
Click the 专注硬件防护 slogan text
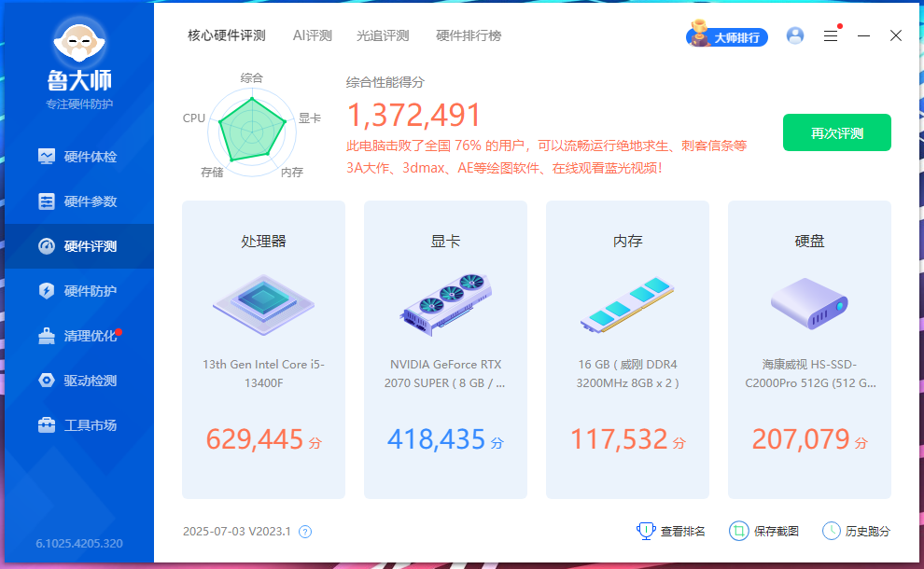pos(79,104)
